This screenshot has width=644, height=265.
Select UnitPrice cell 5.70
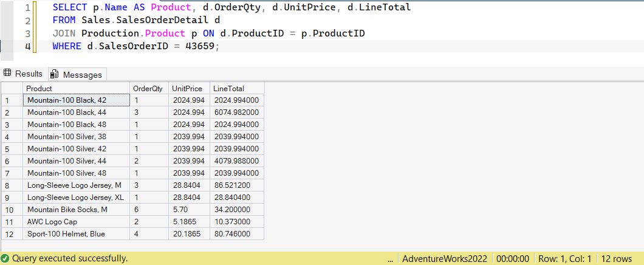(189, 210)
